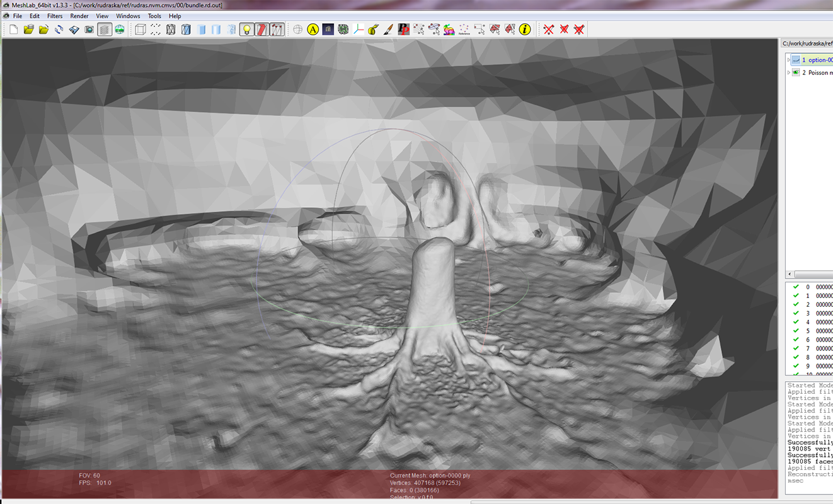The height and width of the screenshot is (504, 833).
Task: Toggle back-face culling red icon
Action: [262, 30]
